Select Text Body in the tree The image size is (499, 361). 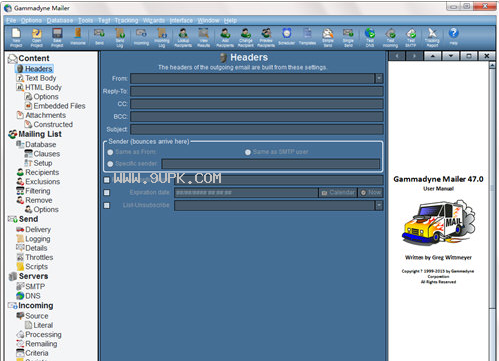pos(37,78)
